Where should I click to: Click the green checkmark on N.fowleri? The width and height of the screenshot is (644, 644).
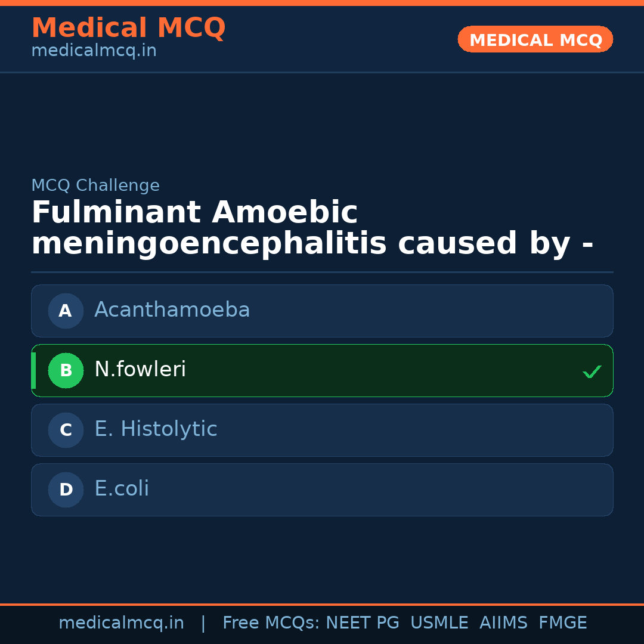[x=592, y=371]
